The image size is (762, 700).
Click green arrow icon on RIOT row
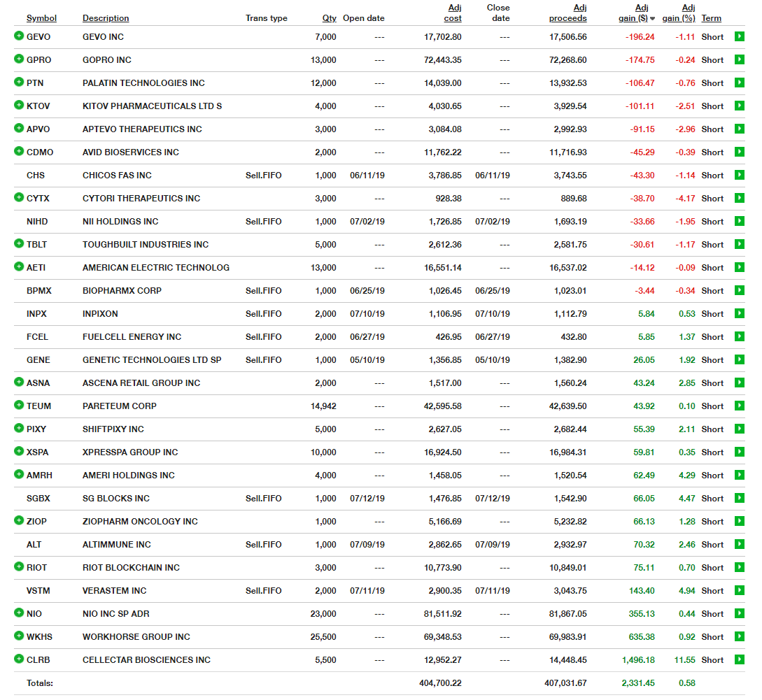pyautogui.click(x=740, y=567)
